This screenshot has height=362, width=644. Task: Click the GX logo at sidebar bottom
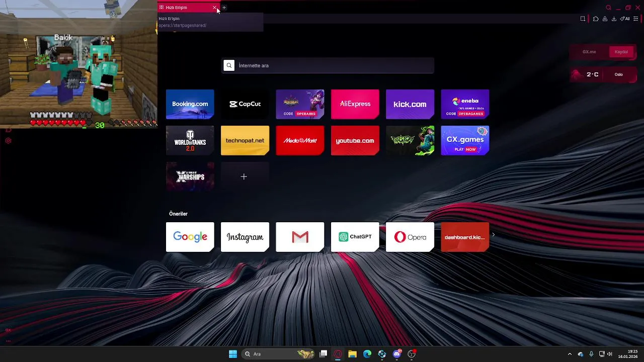tap(8, 330)
